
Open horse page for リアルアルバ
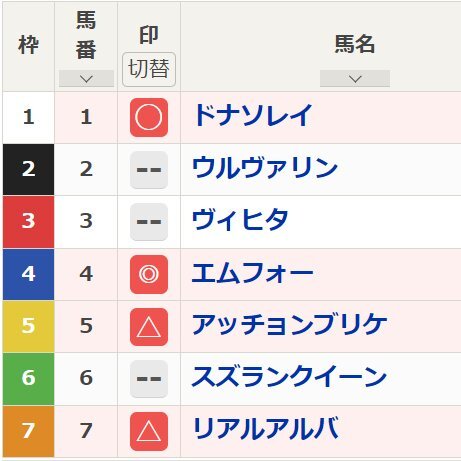(266, 429)
